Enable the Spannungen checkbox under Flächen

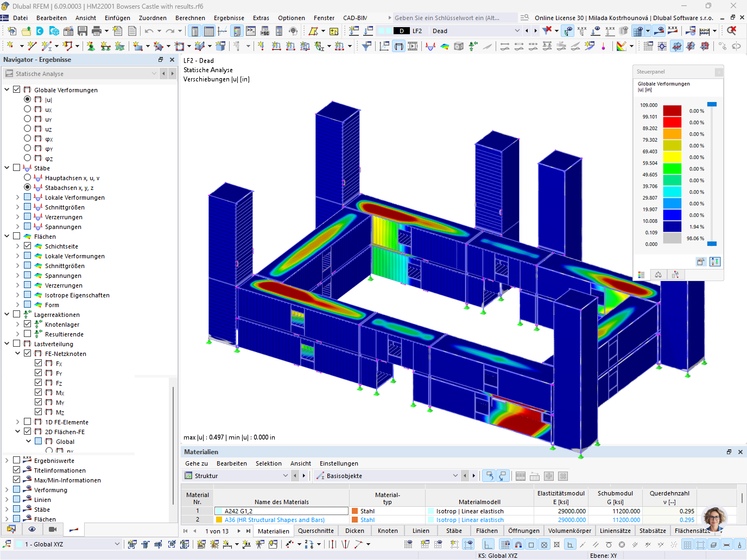click(28, 275)
